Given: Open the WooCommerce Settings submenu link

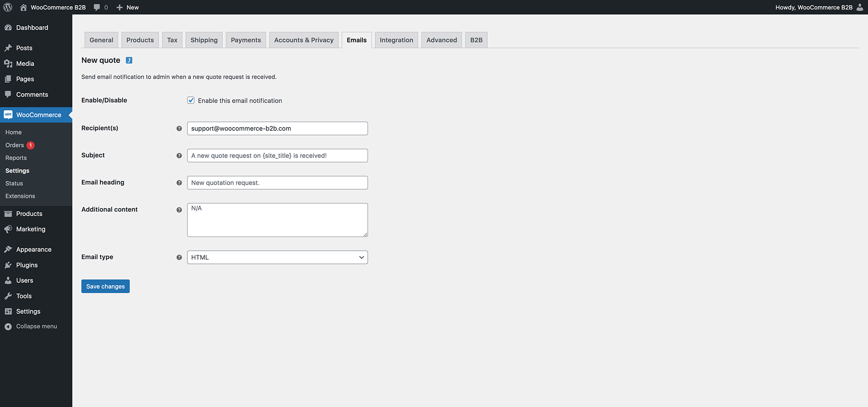Looking at the screenshot, I should [x=17, y=170].
